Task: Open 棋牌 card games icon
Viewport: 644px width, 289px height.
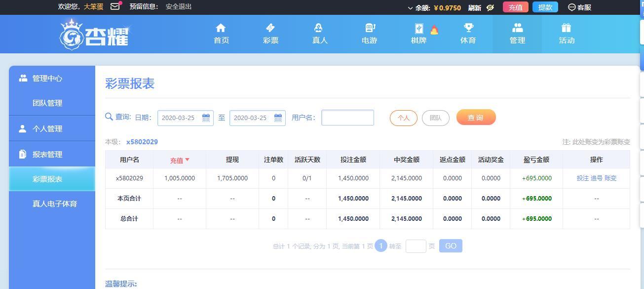Action: tap(418, 28)
